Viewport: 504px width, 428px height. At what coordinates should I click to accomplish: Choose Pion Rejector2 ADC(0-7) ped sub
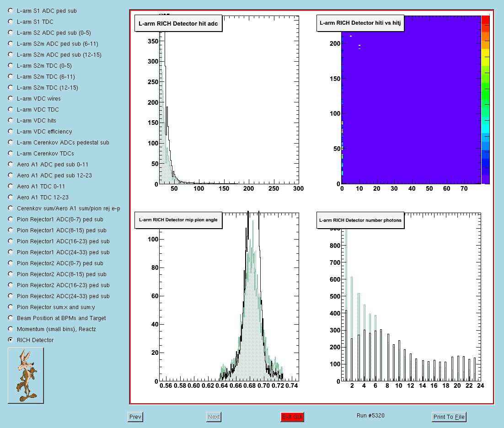[x=11, y=263]
